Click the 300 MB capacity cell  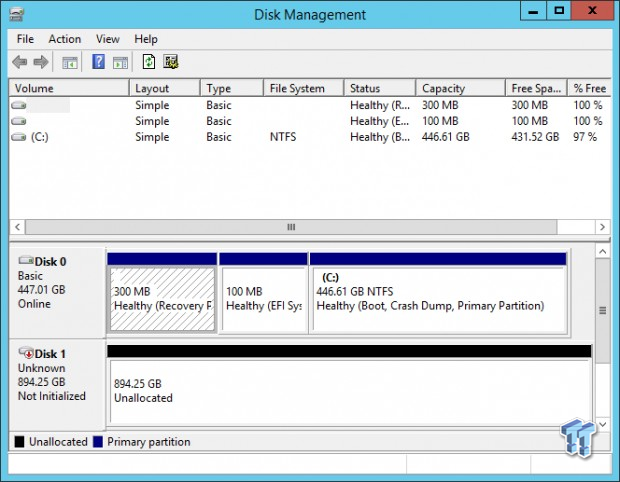tap(440, 105)
